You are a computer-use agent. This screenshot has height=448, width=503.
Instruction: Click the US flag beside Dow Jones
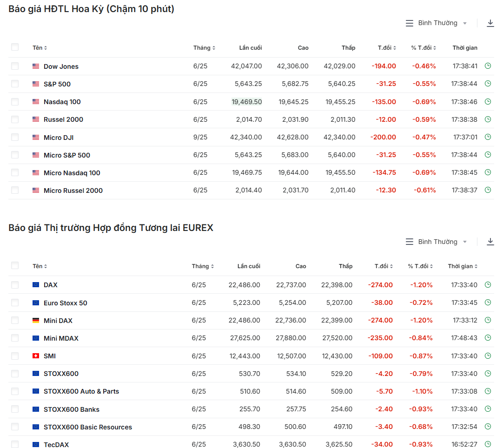[36, 66]
